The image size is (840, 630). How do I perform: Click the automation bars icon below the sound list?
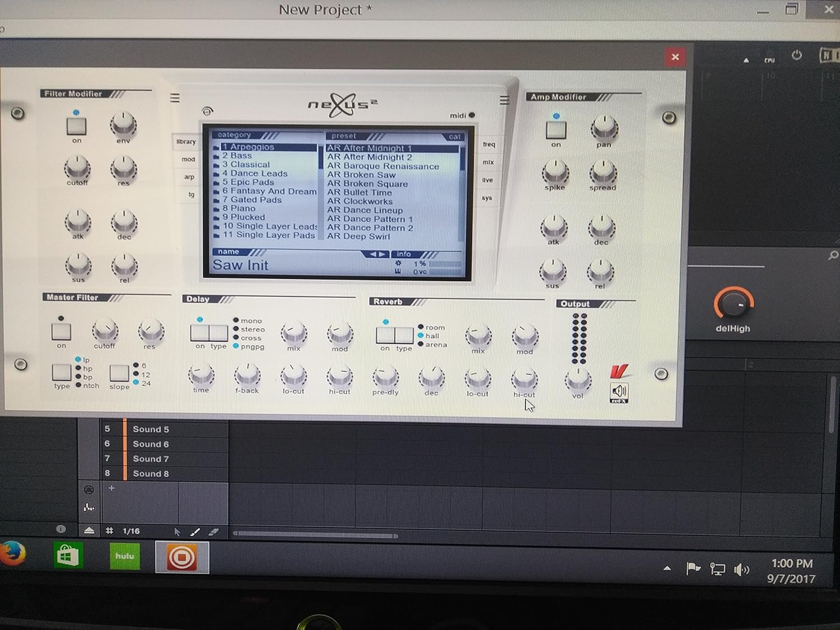click(x=89, y=507)
